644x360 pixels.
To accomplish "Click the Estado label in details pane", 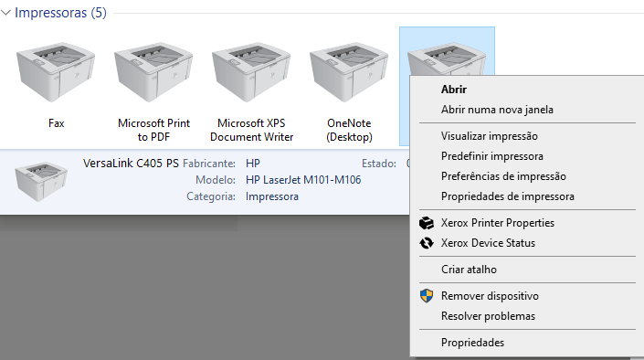I will point(379,164).
